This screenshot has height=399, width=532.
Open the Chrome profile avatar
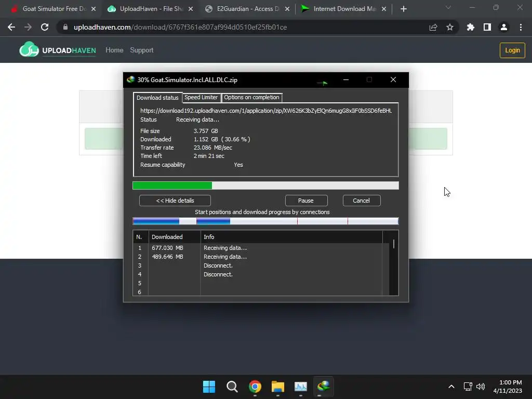coord(504,27)
